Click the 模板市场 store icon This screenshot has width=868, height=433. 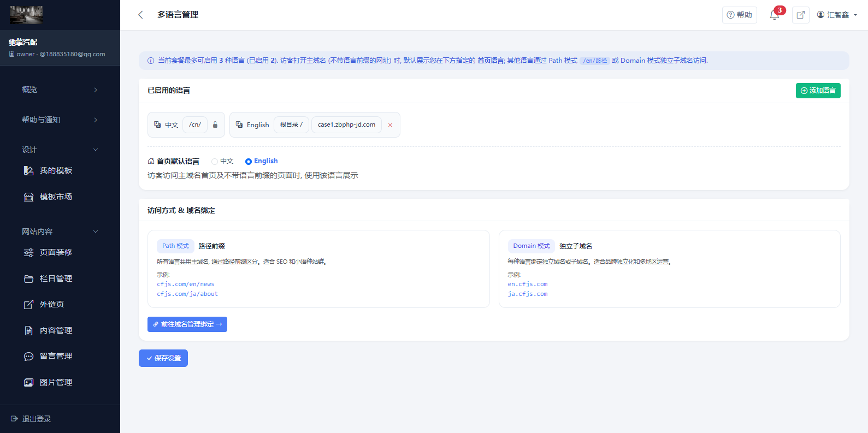28,197
